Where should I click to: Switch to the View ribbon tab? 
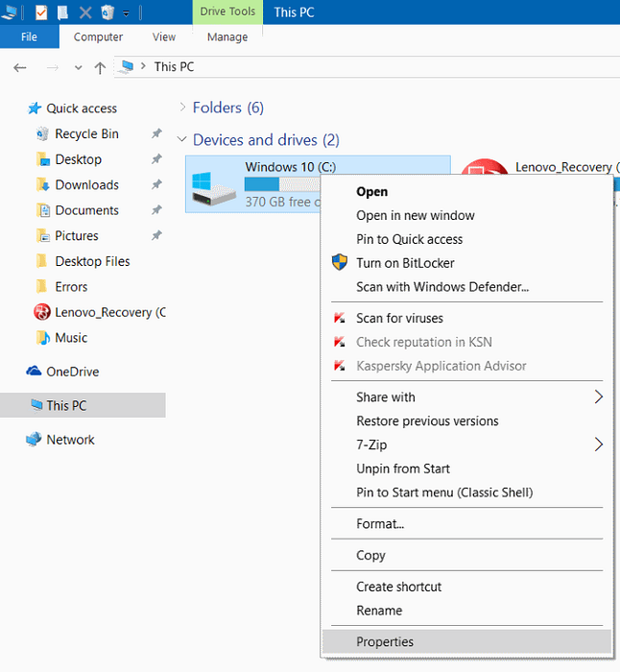pos(164,36)
